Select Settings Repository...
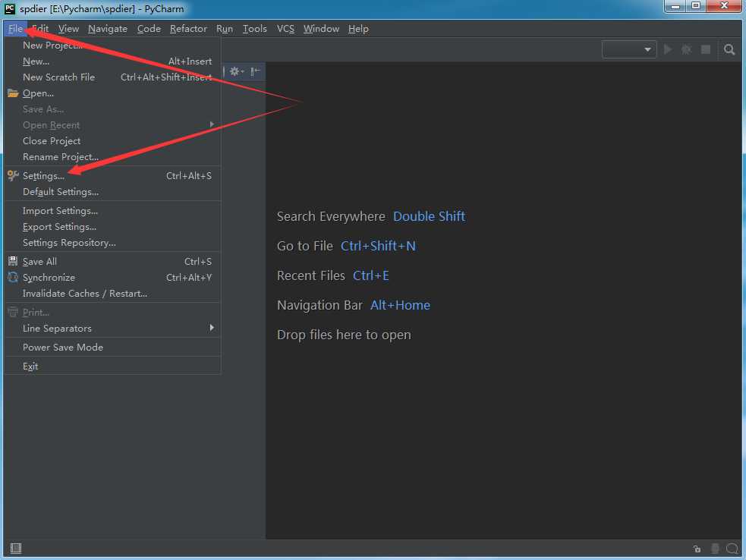This screenshot has width=746, height=560. point(112,243)
